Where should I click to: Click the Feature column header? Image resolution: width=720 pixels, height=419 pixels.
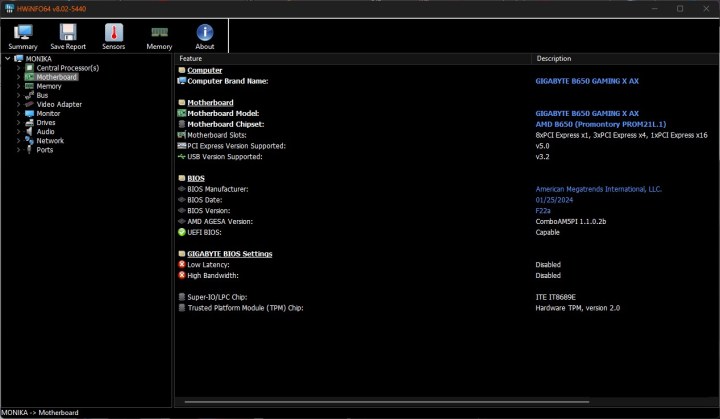coord(190,58)
